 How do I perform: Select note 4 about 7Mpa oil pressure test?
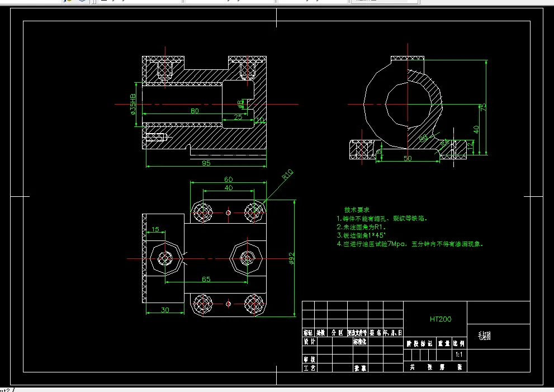tap(410, 244)
